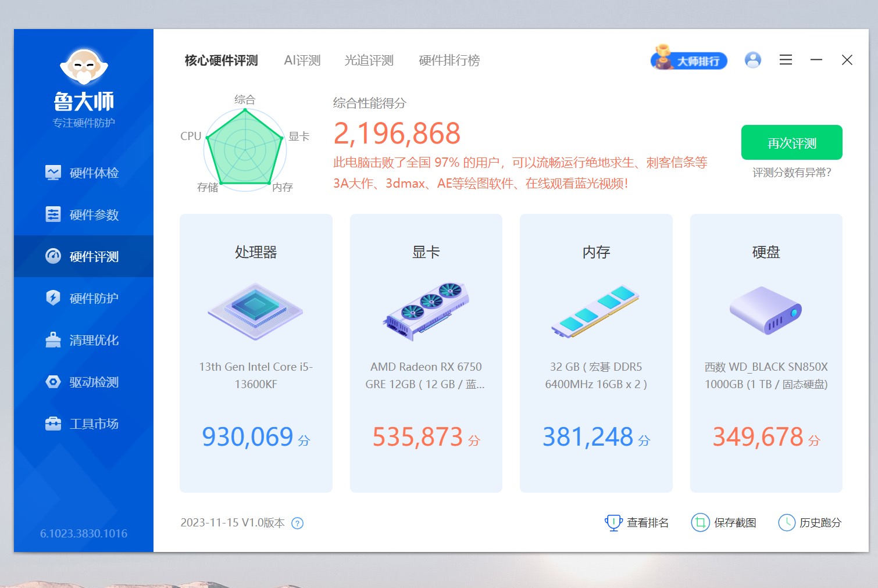
Task: Open the 评测分数有异常? link
Action: click(791, 173)
